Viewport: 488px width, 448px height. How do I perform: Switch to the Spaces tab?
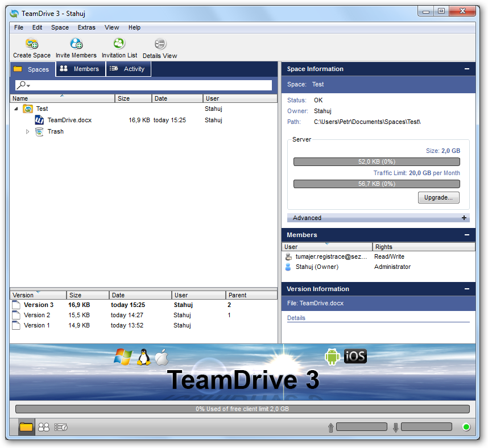33,69
